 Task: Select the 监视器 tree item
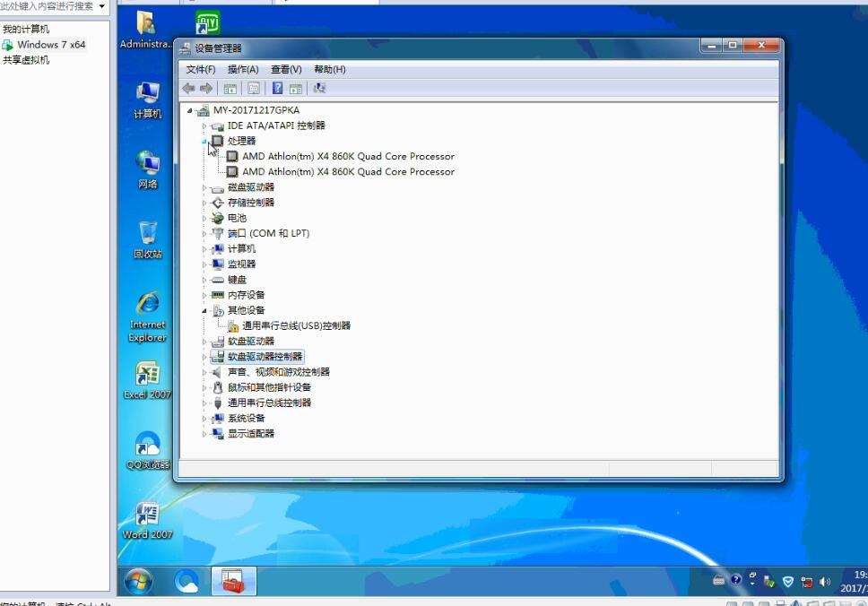click(241, 264)
